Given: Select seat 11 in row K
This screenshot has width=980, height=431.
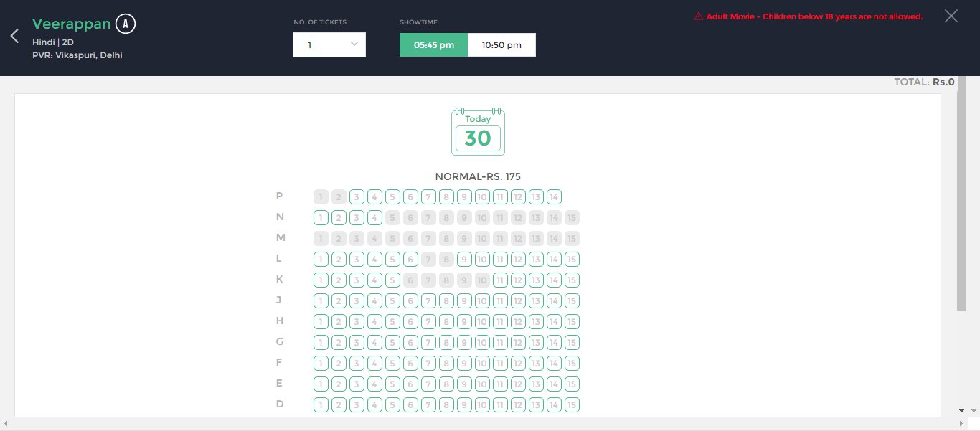Looking at the screenshot, I should 500,280.
